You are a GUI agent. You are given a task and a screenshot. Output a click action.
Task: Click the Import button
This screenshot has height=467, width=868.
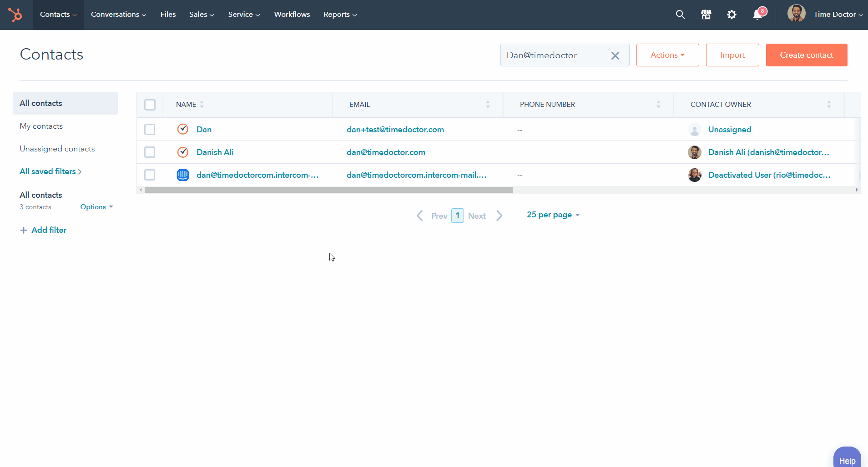pos(732,55)
